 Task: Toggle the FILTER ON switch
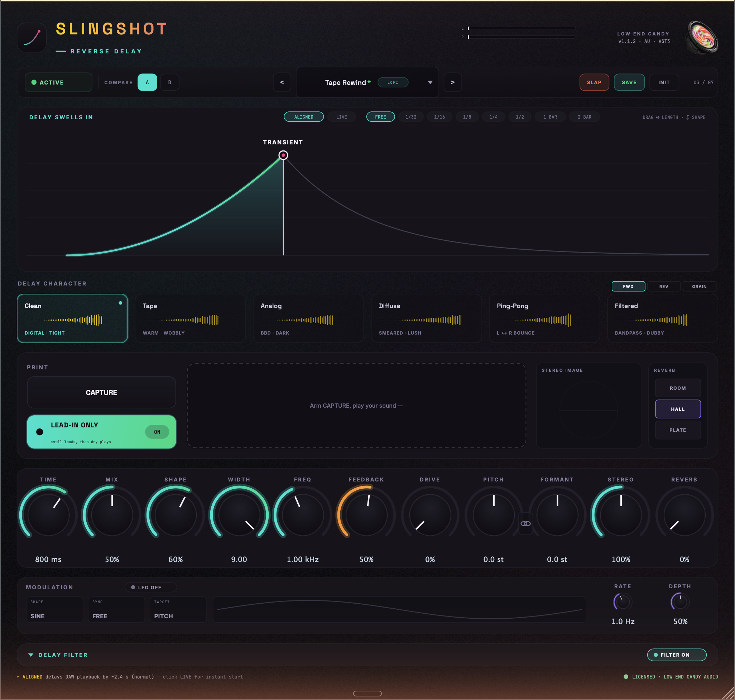pos(677,655)
